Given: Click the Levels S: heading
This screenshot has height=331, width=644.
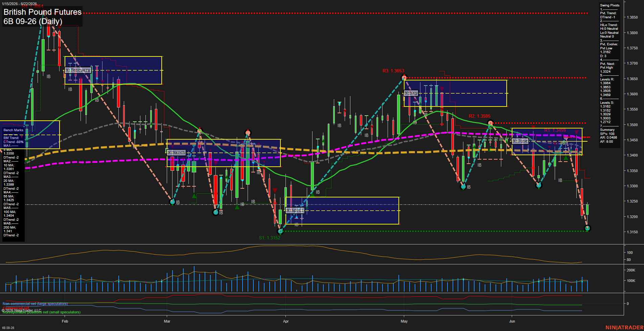Looking at the screenshot, I should pos(607,103).
